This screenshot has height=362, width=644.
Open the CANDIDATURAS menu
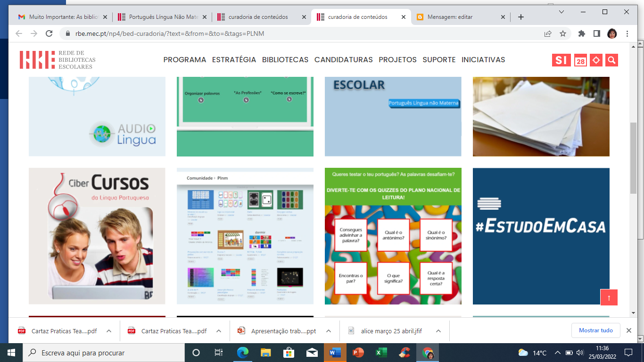pyautogui.click(x=344, y=60)
